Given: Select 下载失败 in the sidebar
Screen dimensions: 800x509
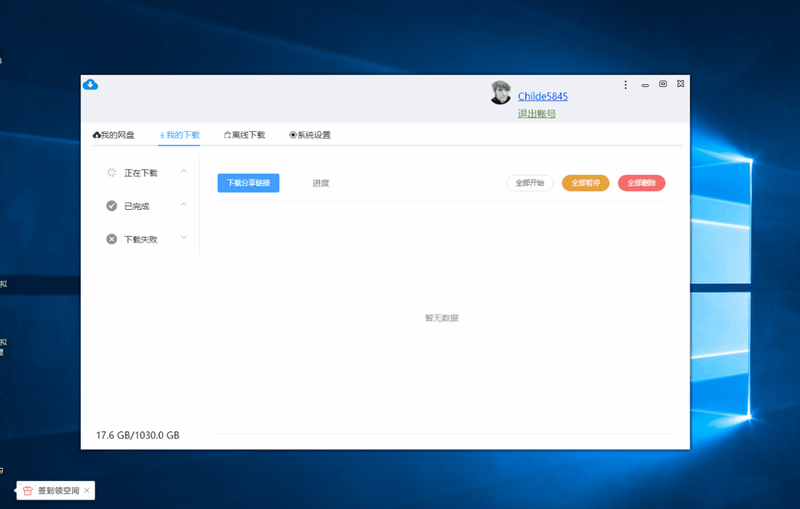Looking at the screenshot, I should [141, 239].
